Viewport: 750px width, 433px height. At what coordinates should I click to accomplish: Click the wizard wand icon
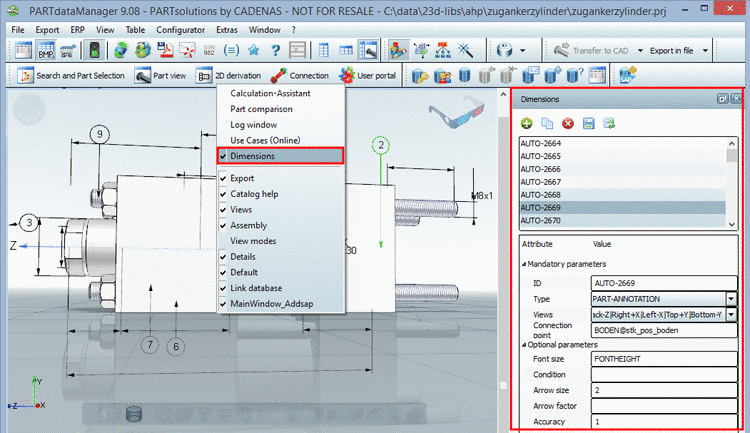click(465, 50)
